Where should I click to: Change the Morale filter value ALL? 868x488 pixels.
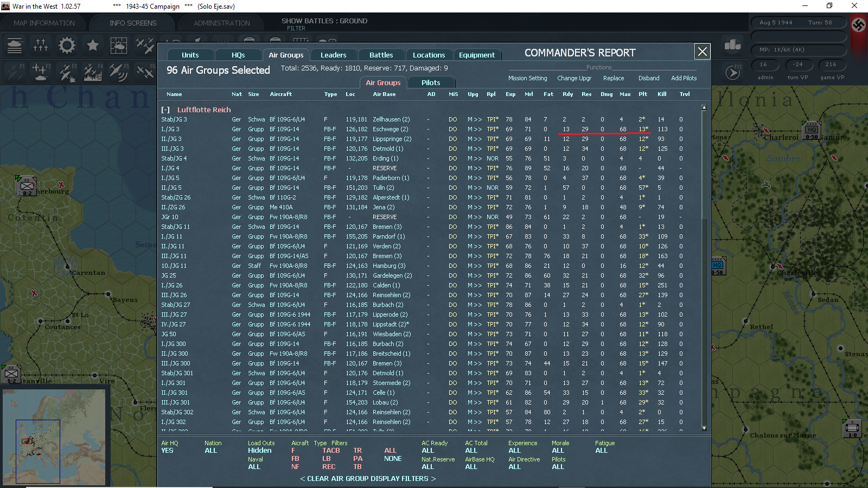(558, 451)
